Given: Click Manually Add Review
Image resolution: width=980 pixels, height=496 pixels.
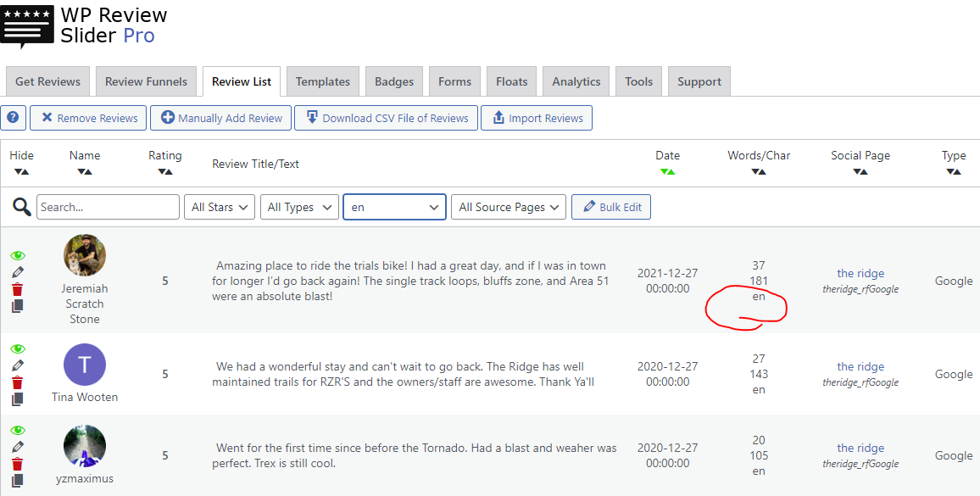Looking at the screenshot, I should (x=221, y=118).
